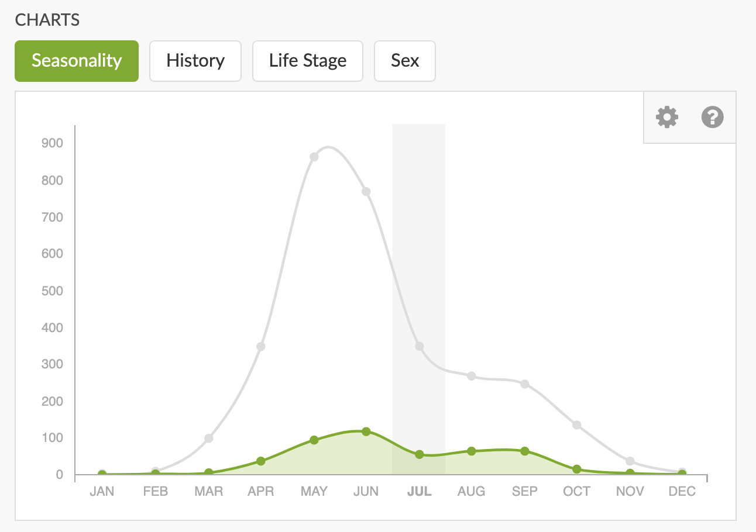This screenshot has width=756, height=532.
Task: Select the gray March data point
Action: pos(209,438)
